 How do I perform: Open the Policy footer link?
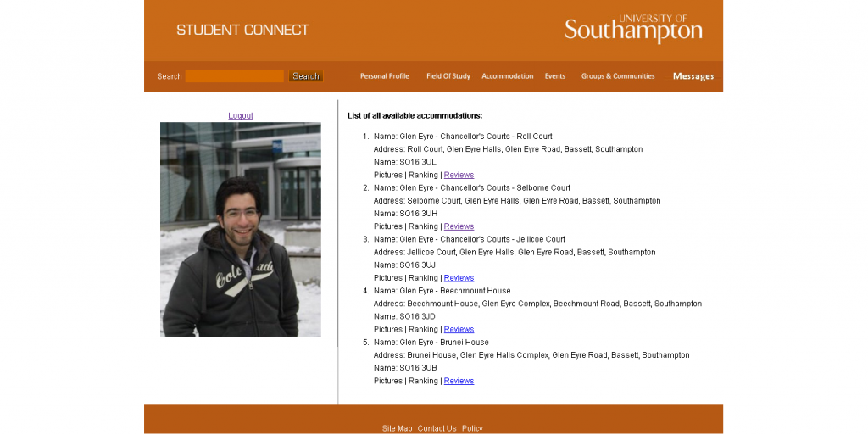click(472, 428)
